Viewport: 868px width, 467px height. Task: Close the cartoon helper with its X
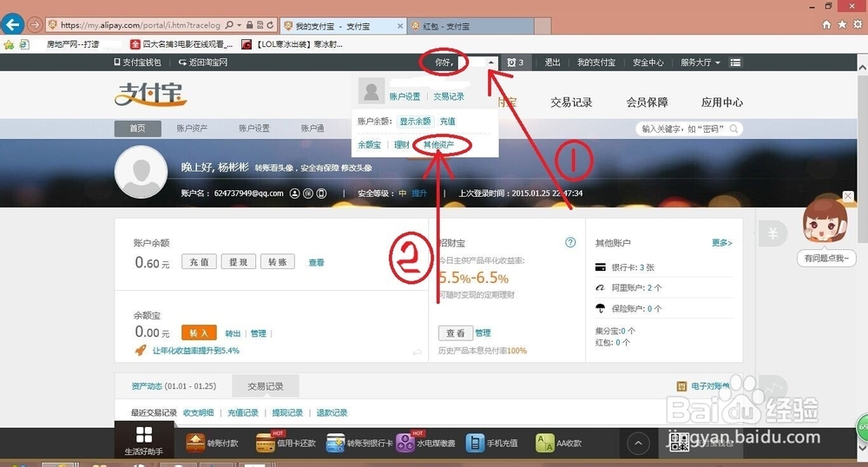[x=848, y=196]
